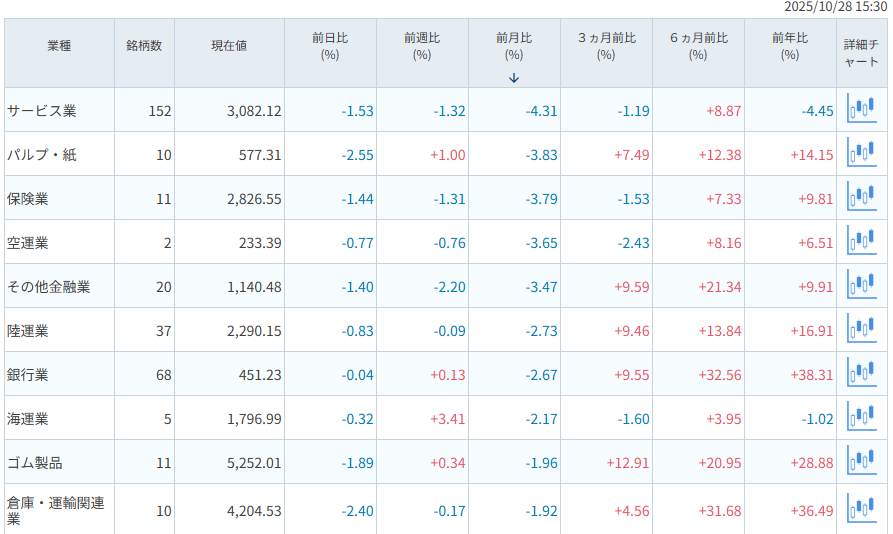This screenshot has height=534, width=893.
Task: Sort table by 前日比 column
Action: point(330,46)
